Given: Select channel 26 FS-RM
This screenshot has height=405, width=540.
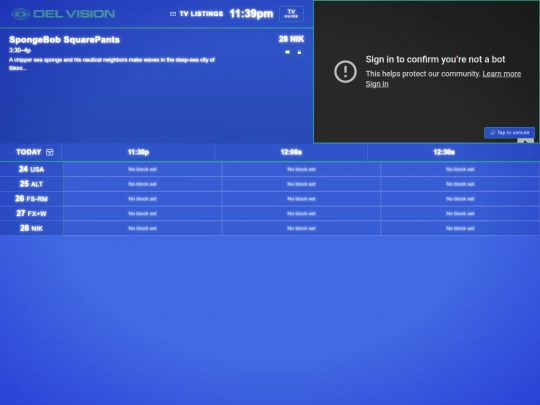Looking at the screenshot, I should (x=31, y=199).
